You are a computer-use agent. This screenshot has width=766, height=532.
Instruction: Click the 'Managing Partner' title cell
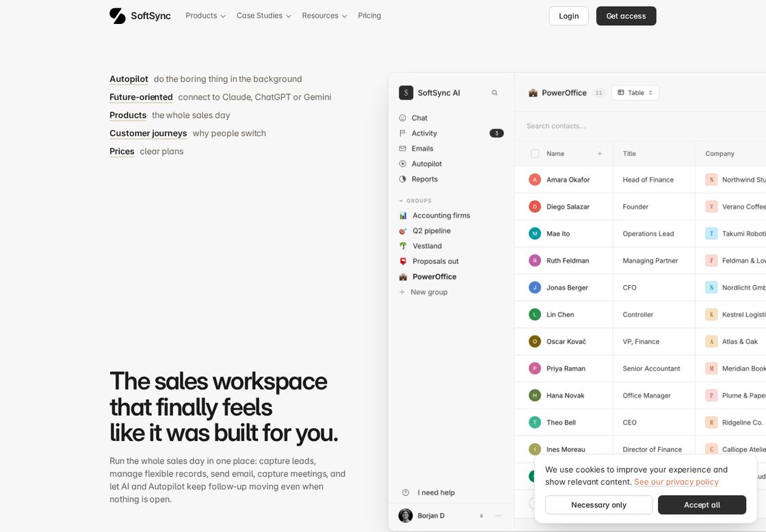(654, 261)
